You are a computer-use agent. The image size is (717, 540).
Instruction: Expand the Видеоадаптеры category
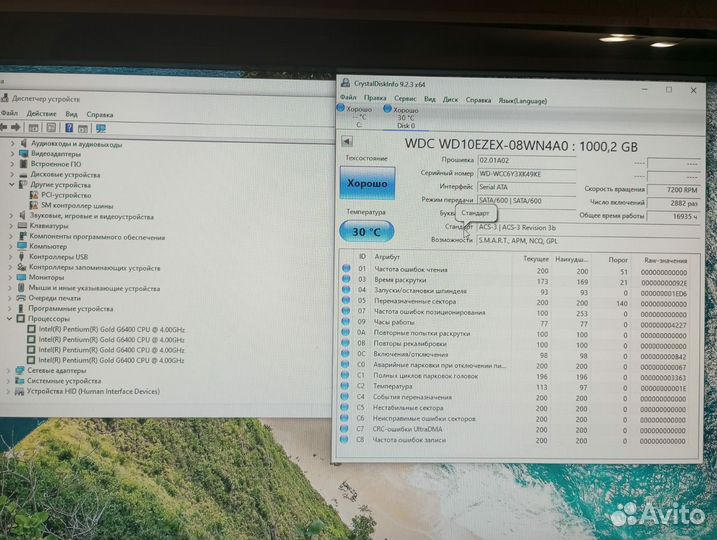[x=12, y=154]
